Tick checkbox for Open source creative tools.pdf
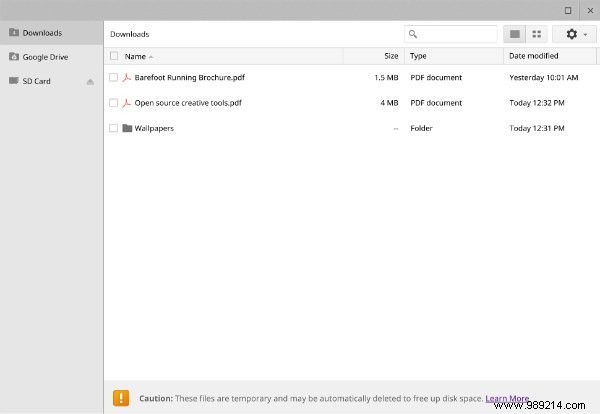Viewport: 600px width, 414px height. pyautogui.click(x=114, y=102)
